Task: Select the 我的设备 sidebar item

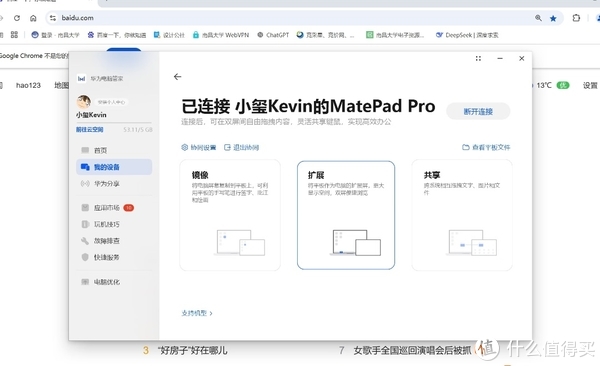Action: [x=114, y=167]
